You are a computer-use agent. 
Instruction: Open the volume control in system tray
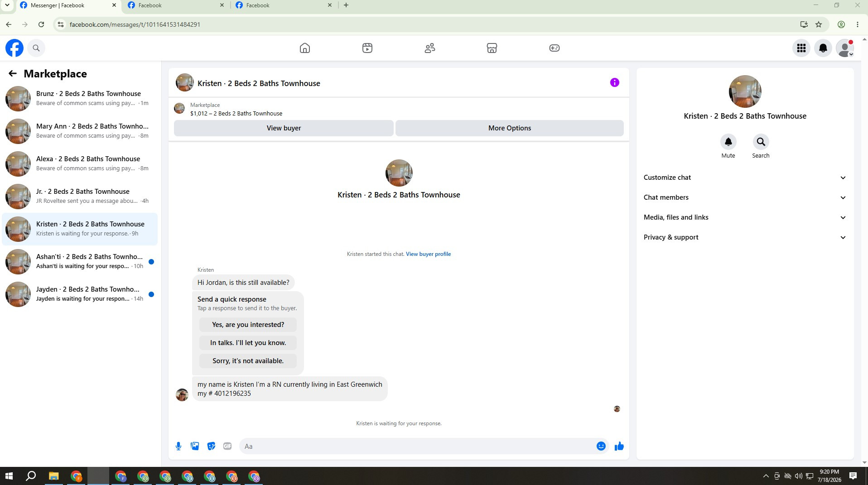pos(798,476)
